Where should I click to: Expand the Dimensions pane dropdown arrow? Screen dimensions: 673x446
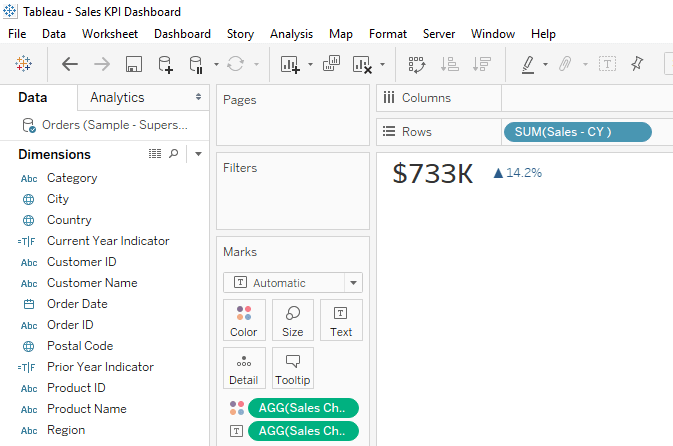click(x=198, y=154)
